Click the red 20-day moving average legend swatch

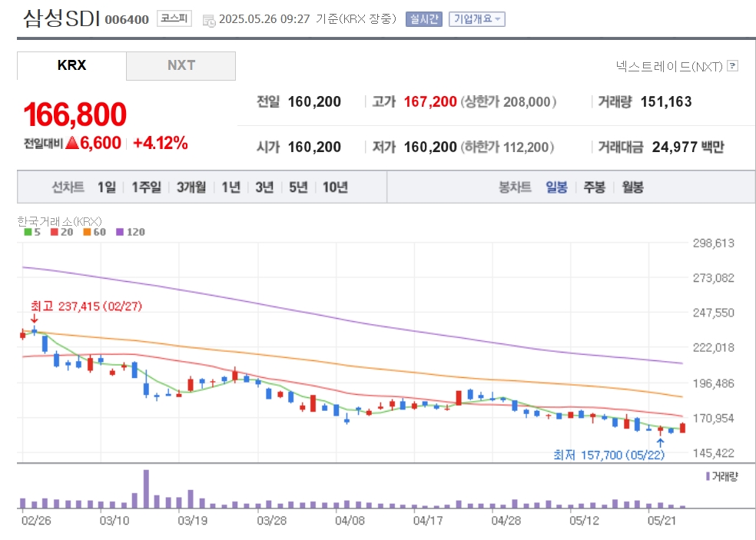tap(55, 232)
